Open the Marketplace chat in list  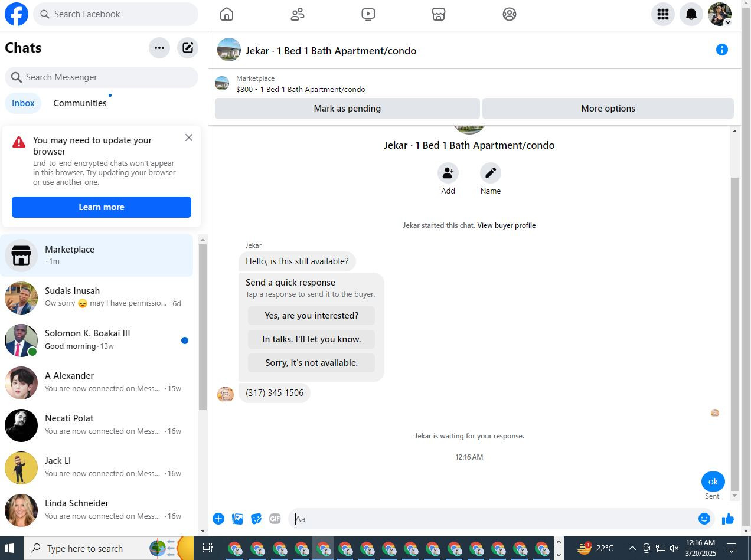[97, 256]
